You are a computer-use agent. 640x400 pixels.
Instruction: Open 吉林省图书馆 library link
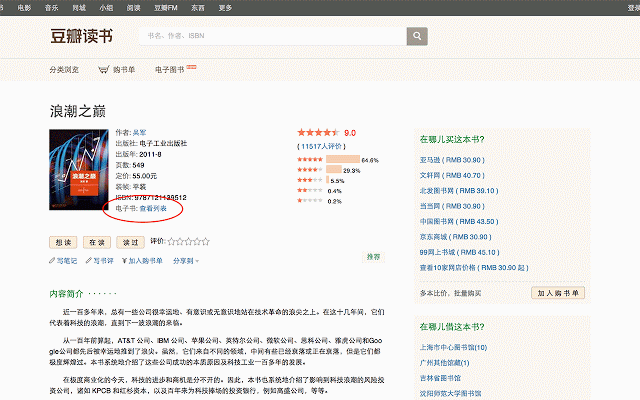point(440,378)
